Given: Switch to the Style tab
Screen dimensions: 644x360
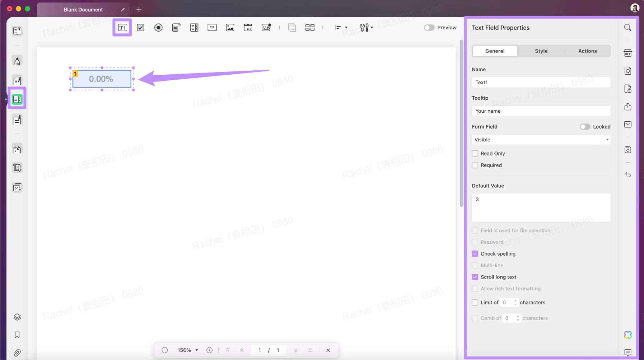Looking at the screenshot, I should (x=541, y=51).
